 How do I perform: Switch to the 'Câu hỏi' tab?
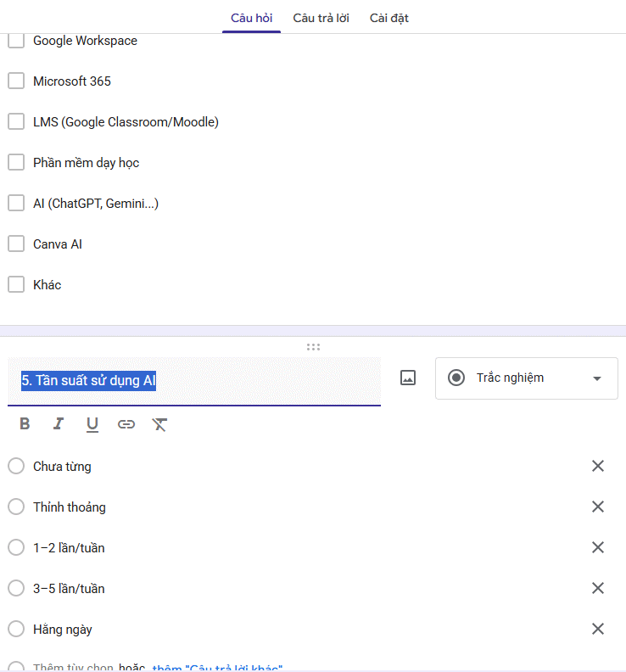252,18
